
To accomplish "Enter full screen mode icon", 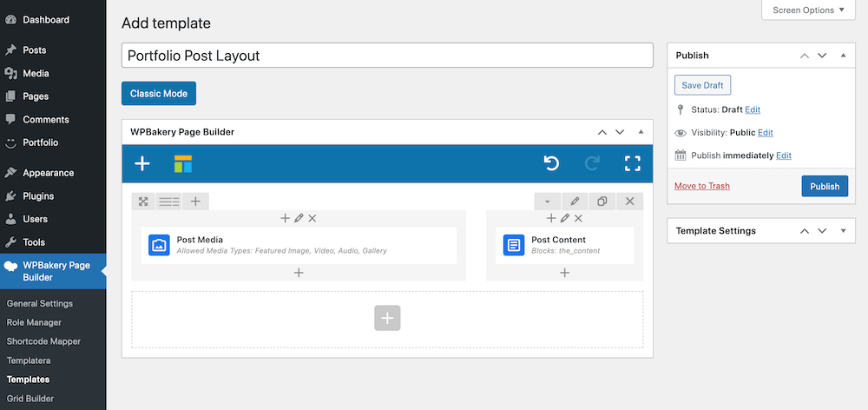I will 632,163.
